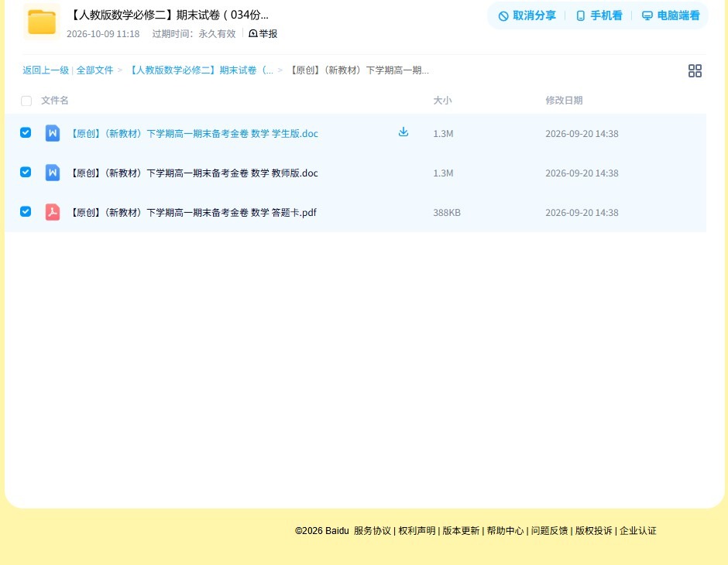Viewport: 728px width, 565px height.
Task: Uncheck the 学生版.doc checkbox
Action: pos(26,132)
